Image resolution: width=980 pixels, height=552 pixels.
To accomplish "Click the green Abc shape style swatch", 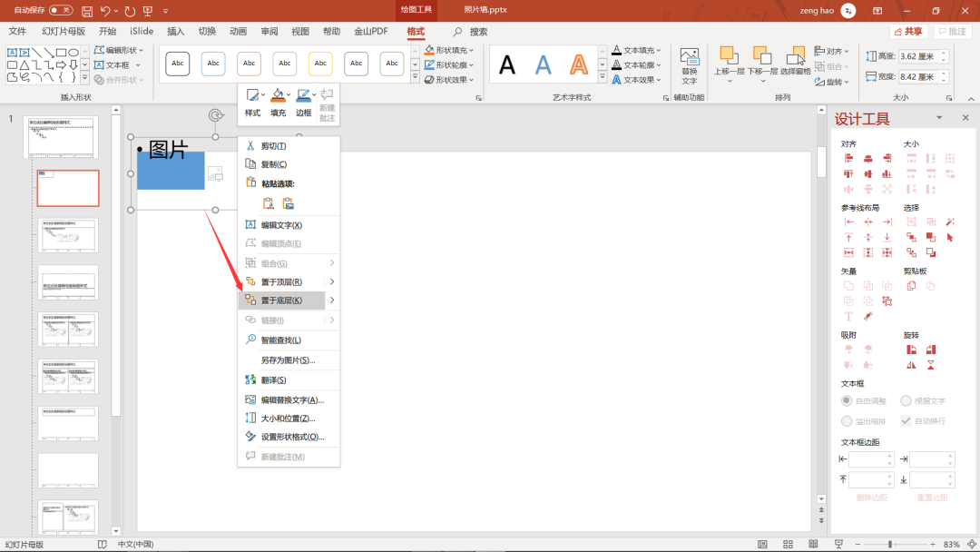I will (392, 64).
